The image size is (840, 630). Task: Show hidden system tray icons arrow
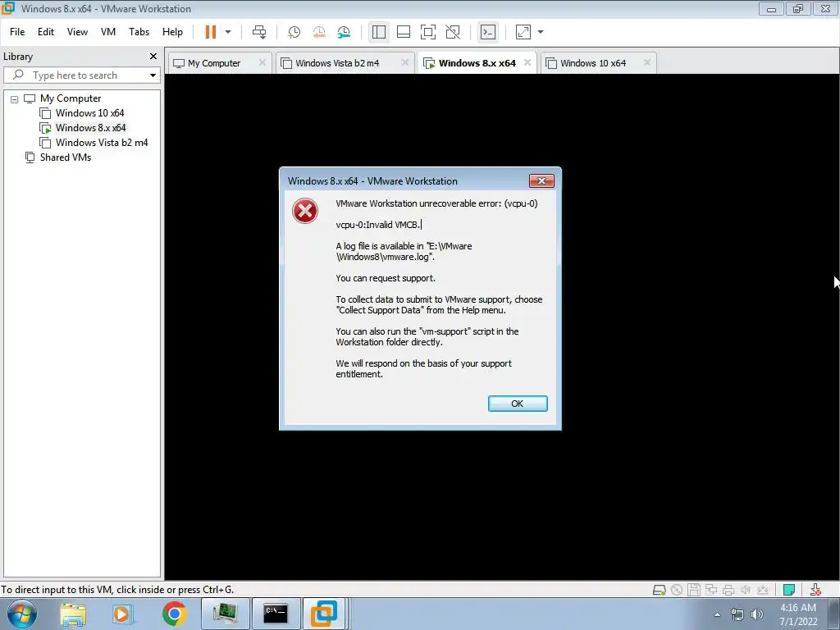717,615
